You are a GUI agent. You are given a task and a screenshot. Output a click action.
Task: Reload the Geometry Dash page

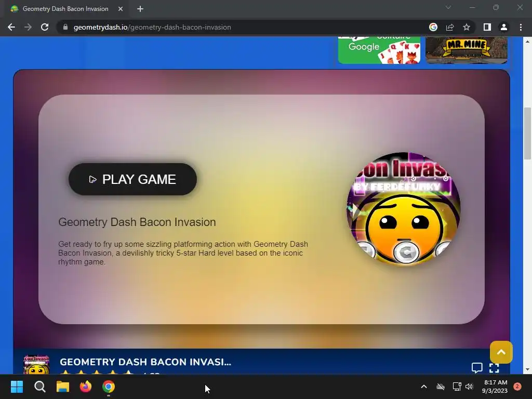point(45,27)
